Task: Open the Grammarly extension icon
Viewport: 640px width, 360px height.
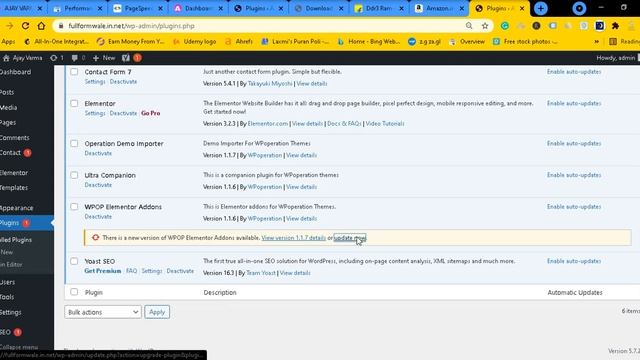Action: (x=504, y=26)
